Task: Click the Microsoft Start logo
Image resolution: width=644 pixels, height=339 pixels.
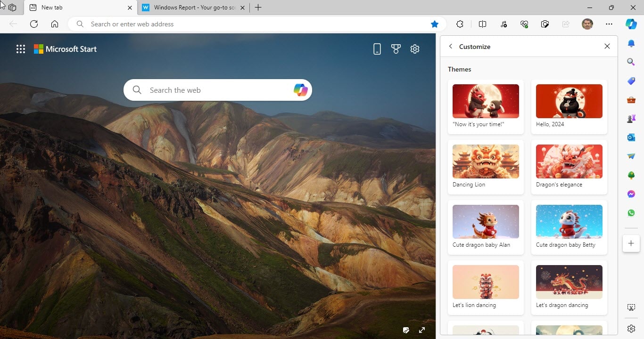Action: pyautogui.click(x=65, y=49)
